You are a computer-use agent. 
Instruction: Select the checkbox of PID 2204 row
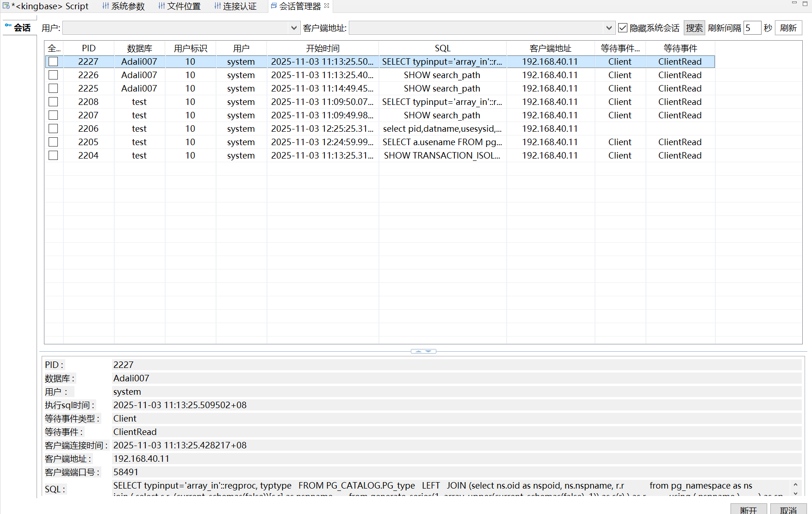53,155
